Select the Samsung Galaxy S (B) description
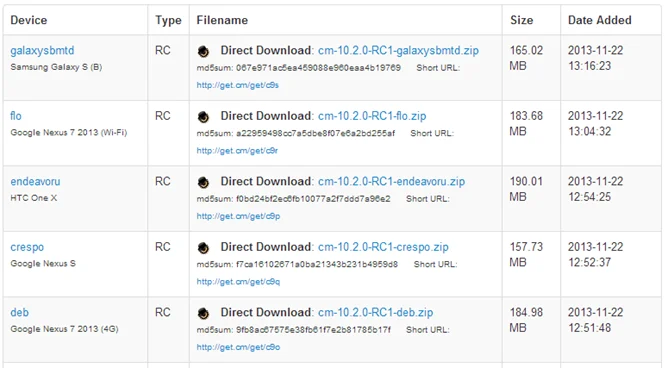Screen dimensions: 668x368 pyautogui.click(x=56, y=67)
